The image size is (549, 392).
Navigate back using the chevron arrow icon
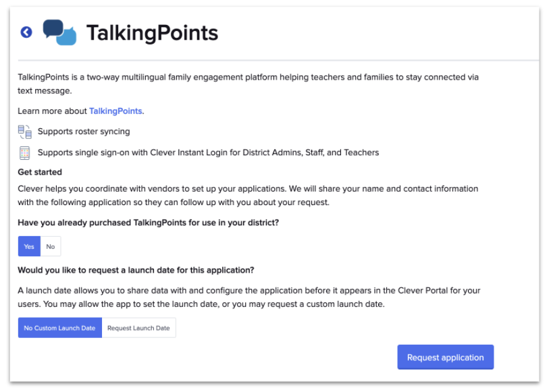26,32
